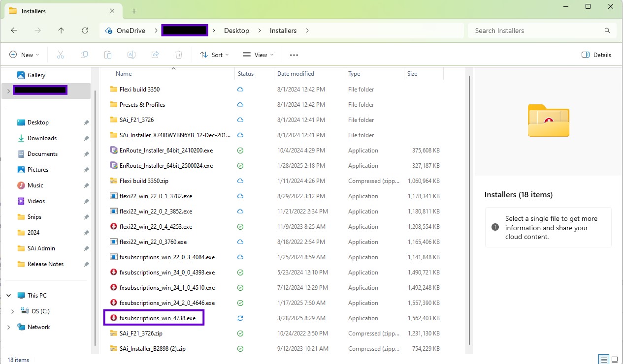The image size is (623, 364).
Task: Click the vertical scrollbar in file list
Action: click(x=470, y=207)
